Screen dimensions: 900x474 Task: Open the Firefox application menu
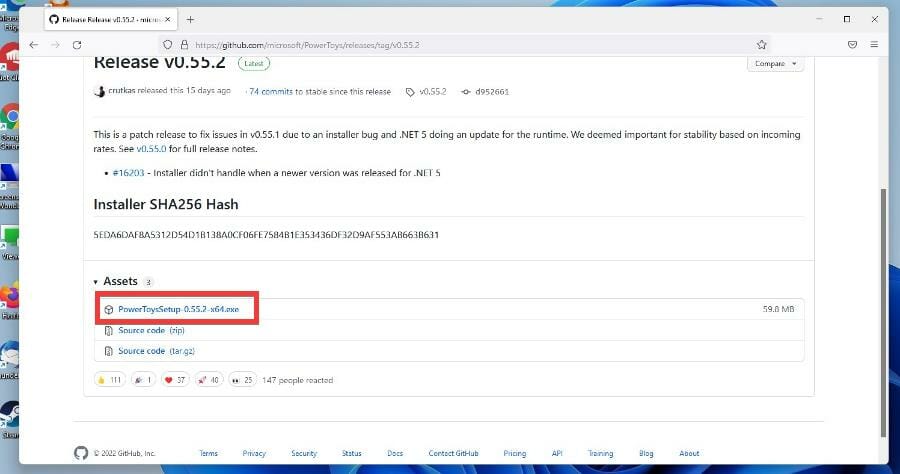tap(874, 45)
